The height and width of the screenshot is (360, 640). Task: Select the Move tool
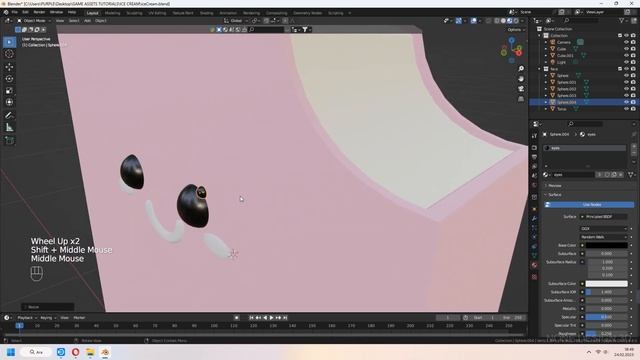coord(9,67)
